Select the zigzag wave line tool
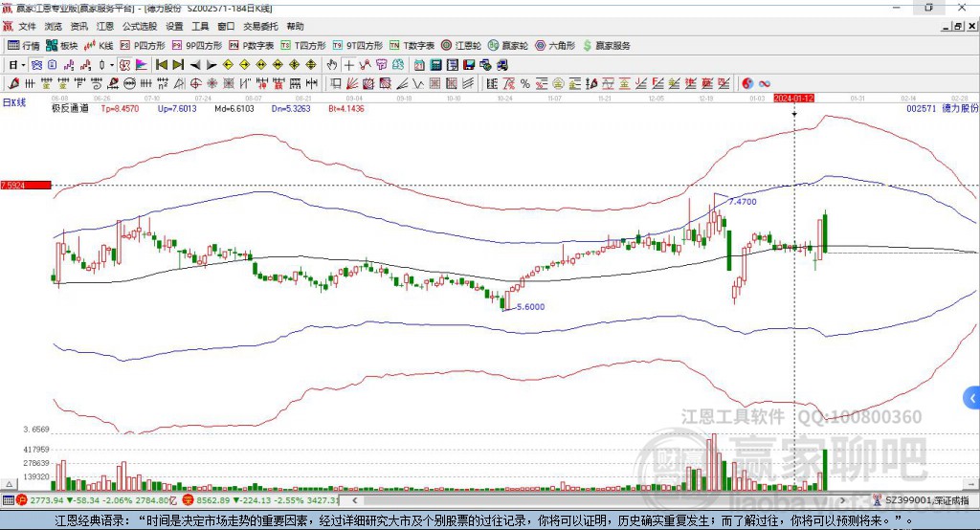The height and width of the screenshot is (530, 980). tap(418, 83)
